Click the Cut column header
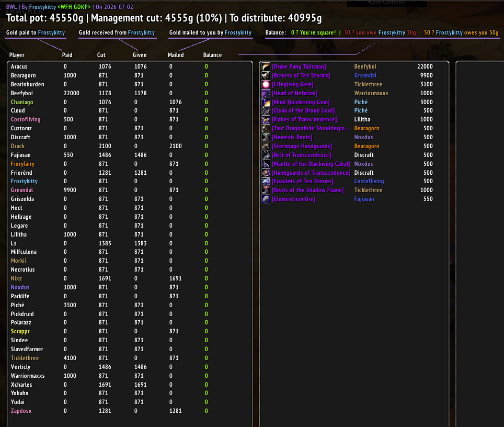 coord(101,55)
